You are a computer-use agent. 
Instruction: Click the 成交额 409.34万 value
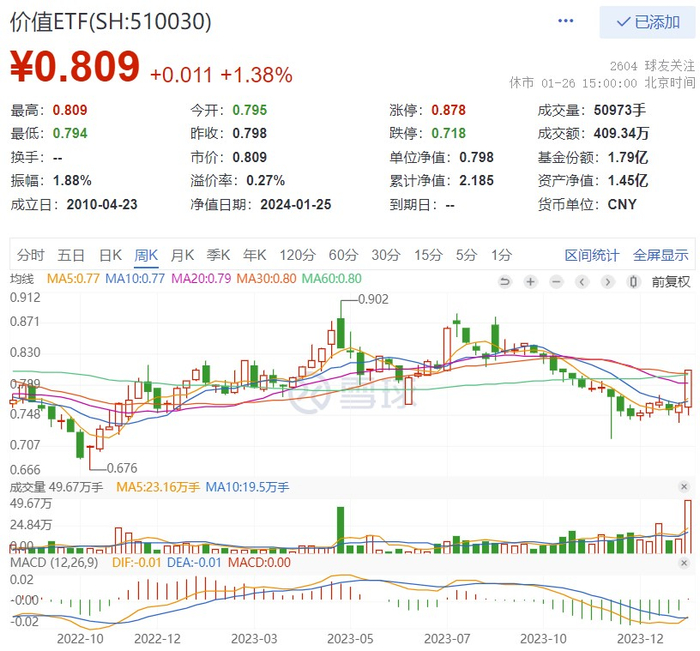click(621, 133)
